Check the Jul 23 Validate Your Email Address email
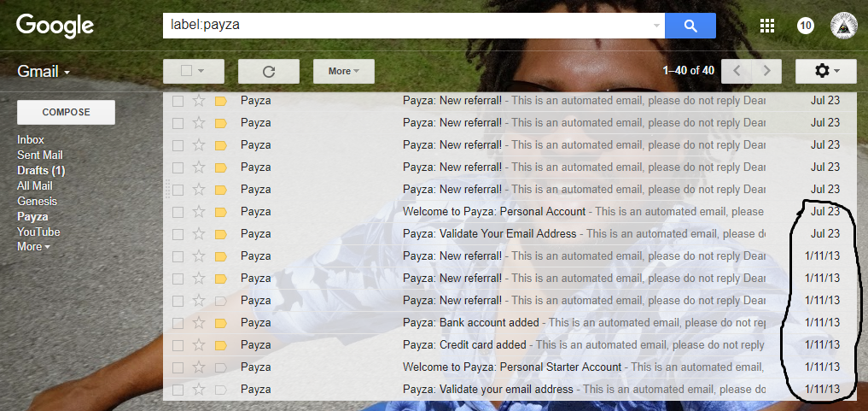 178,234
